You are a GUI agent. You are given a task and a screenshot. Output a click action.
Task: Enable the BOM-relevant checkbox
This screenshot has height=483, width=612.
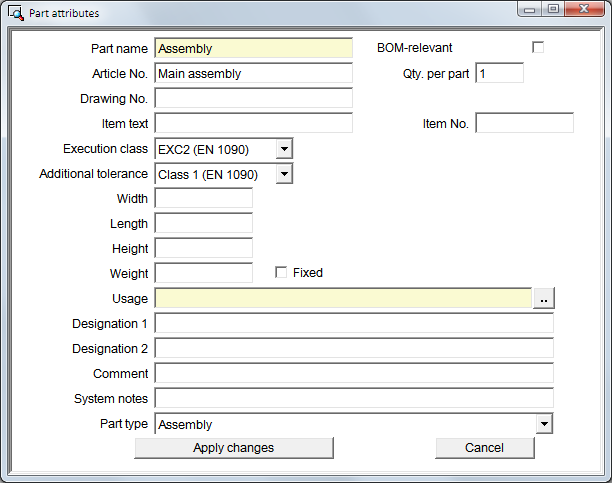click(538, 48)
